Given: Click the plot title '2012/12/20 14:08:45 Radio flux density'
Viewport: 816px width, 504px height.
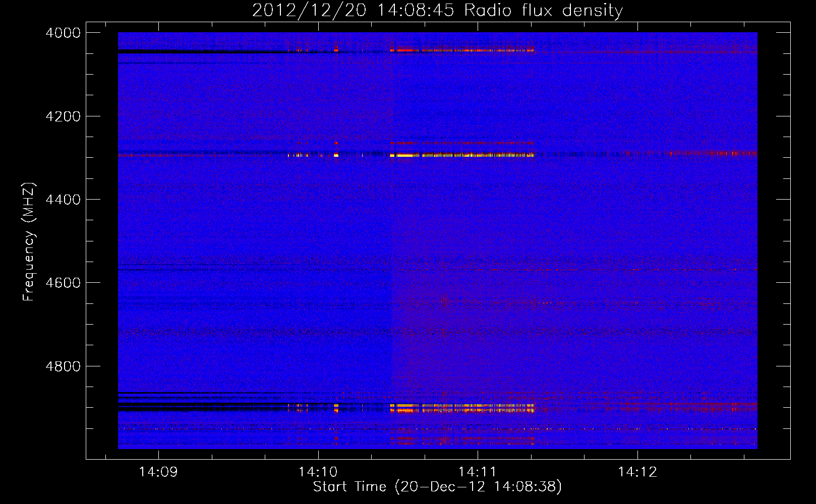Looking at the screenshot, I should click(x=437, y=11).
